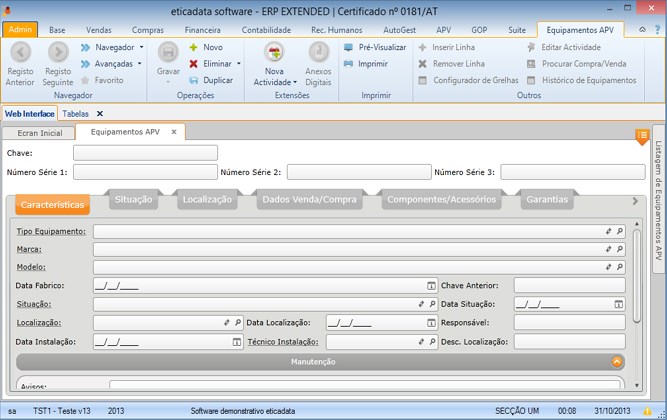Viewport: 667px width, 420px height.
Task: Click the Tipo Equipamento label link
Action: 51,231
